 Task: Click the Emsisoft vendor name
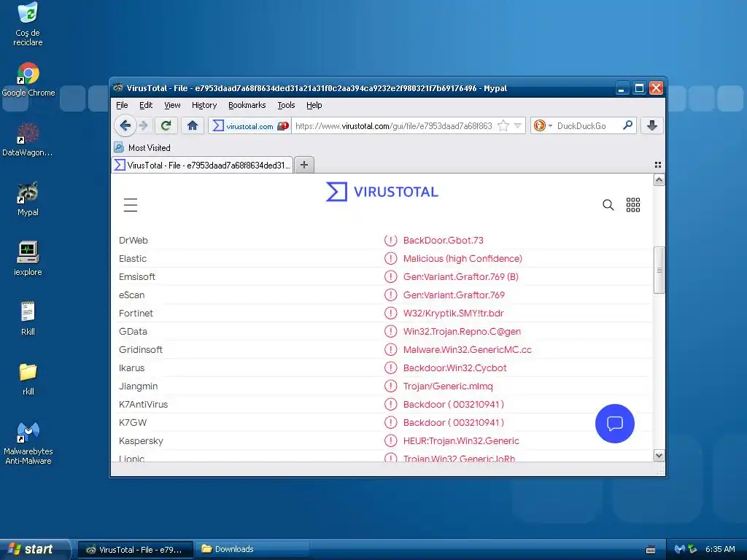click(136, 276)
